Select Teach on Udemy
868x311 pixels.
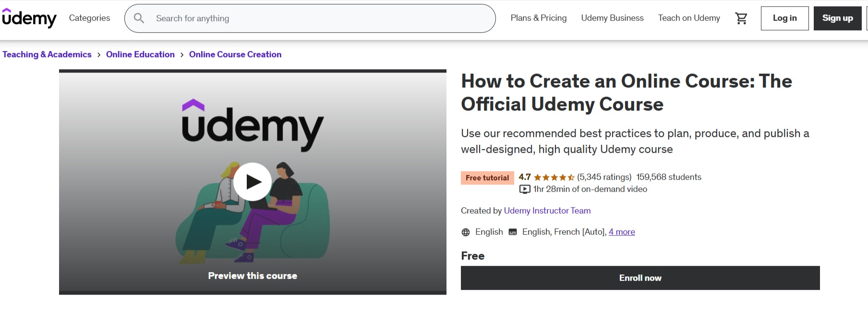tap(689, 18)
